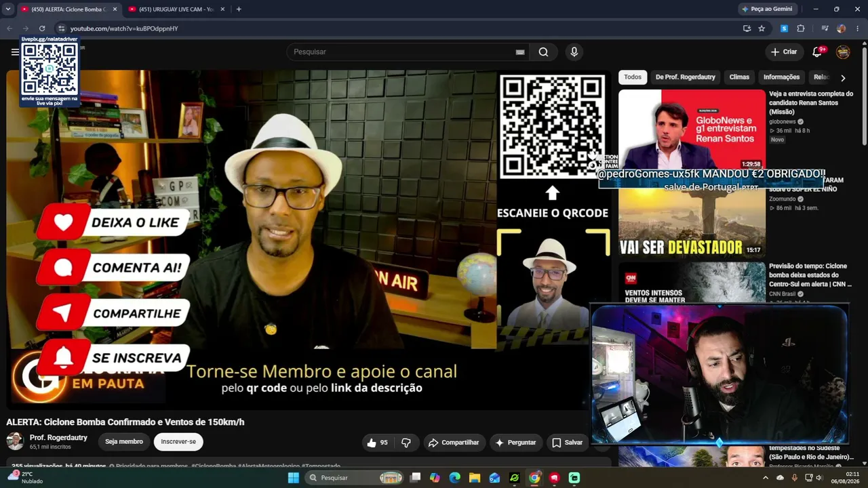
Task: Open the Chrome extensions puzzle icon
Action: click(x=801, y=28)
